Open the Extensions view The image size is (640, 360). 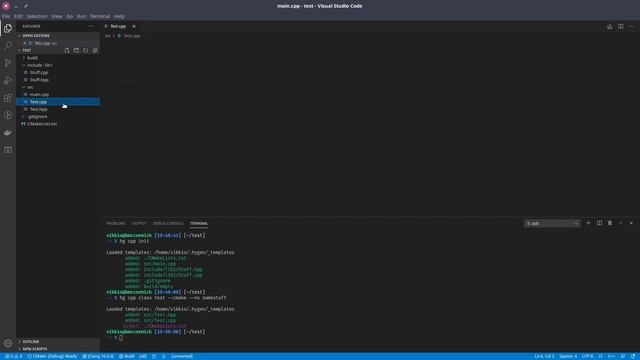pyautogui.click(x=8, y=98)
